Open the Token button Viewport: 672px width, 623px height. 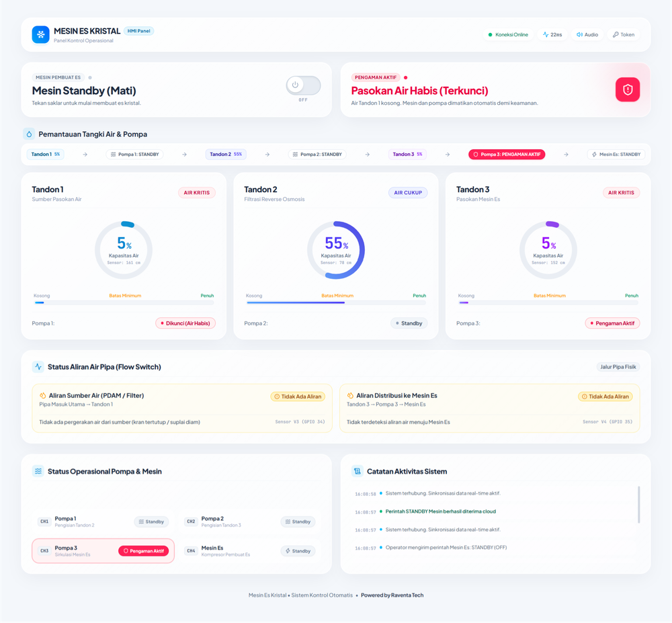click(624, 35)
